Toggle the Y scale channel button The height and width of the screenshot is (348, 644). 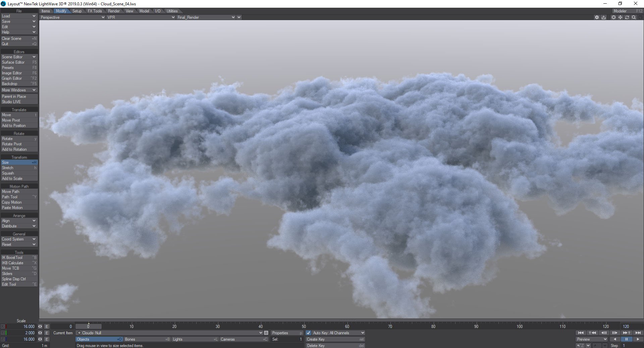3,333
